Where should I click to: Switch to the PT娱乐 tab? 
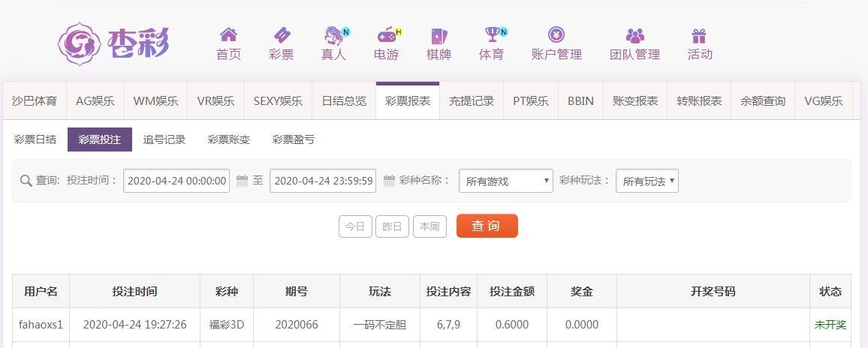[530, 101]
